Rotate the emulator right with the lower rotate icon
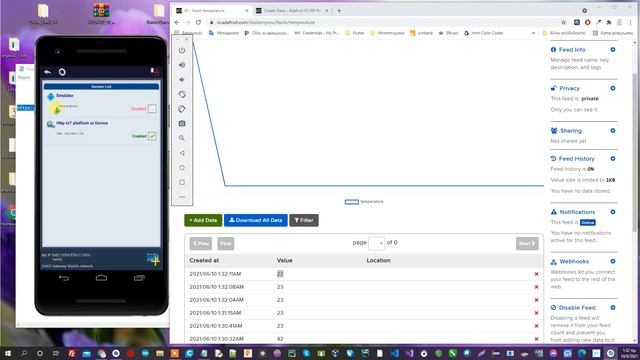 (182, 109)
